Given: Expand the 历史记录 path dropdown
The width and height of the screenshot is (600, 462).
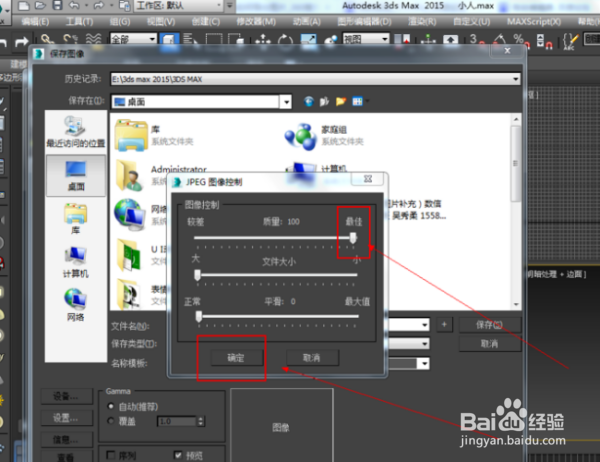Looking at the screenshot, I should point(516,79).
